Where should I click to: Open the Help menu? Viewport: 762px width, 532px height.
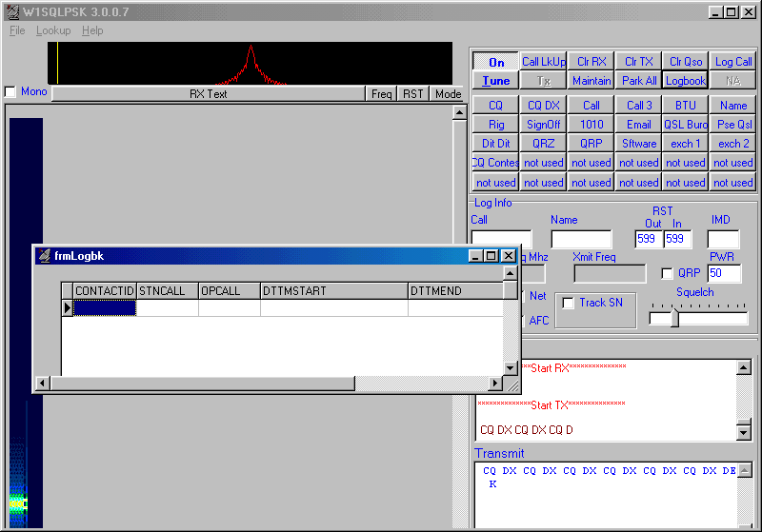tap(92, 30)
